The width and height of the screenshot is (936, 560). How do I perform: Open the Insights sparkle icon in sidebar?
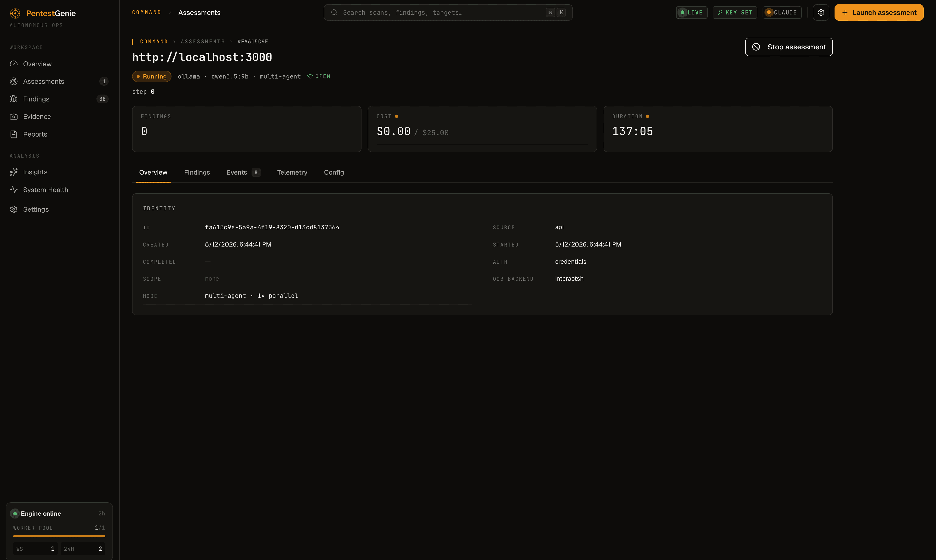click(14, 172)
